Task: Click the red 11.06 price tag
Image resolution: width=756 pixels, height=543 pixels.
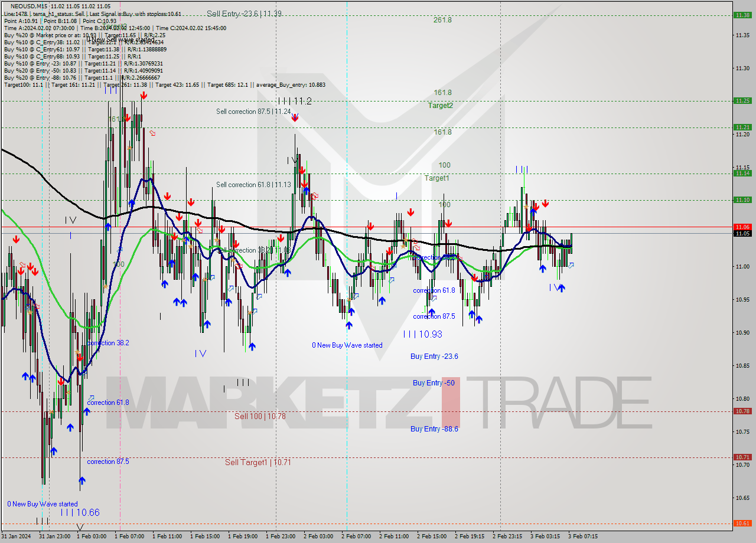Action: [x=742, y=227]
